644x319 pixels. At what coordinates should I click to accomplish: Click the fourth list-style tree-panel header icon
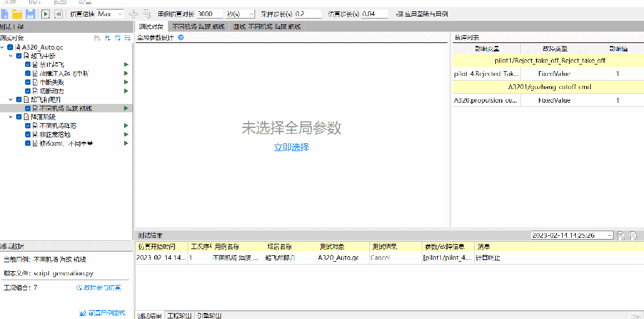coord(127,38)
